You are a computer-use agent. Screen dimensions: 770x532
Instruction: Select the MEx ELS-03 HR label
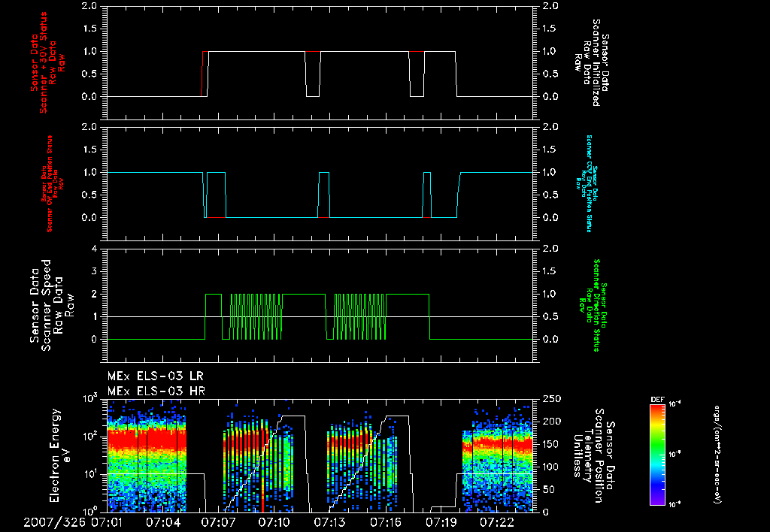(x=156, y=391)
